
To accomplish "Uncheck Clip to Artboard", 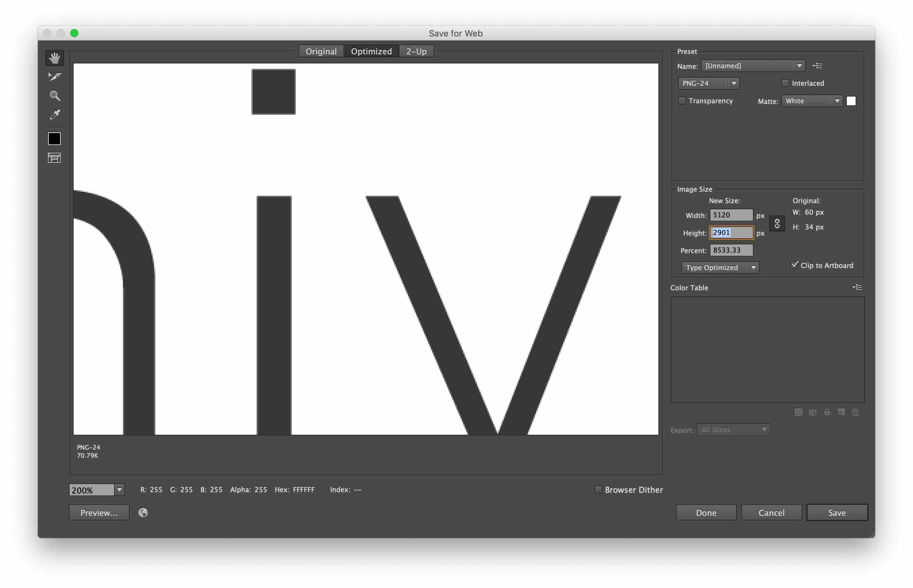I will click(x=794, y=265).
